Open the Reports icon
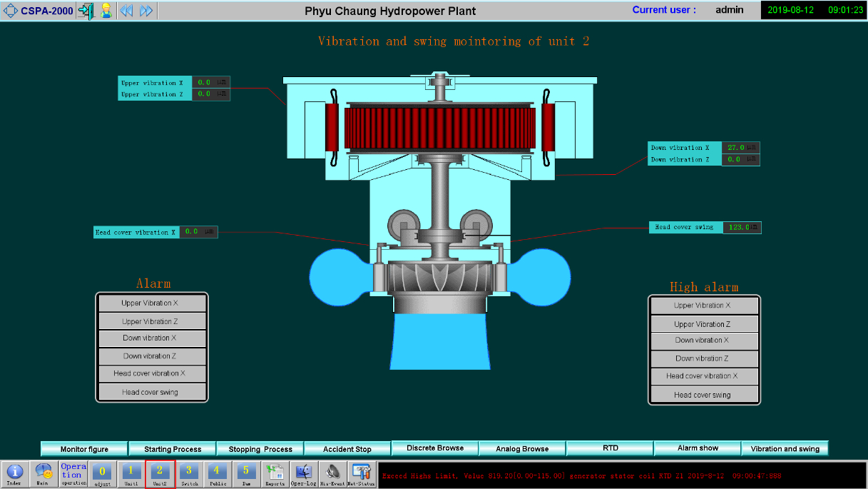 pos(275,474)
